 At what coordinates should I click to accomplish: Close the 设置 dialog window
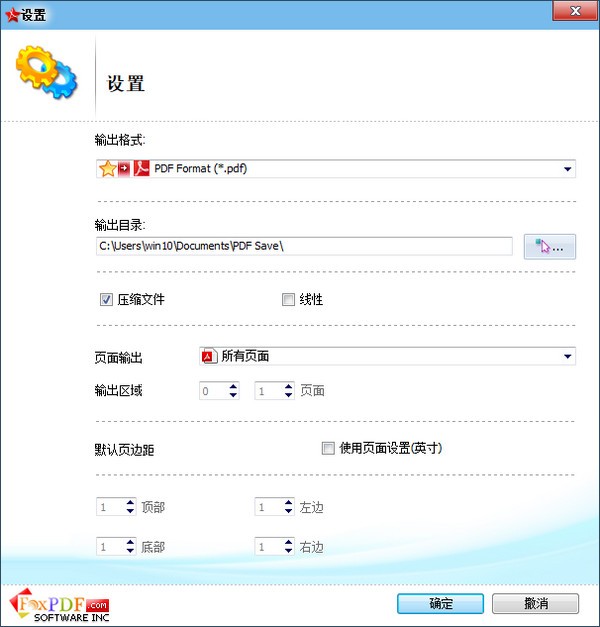pyautogui.click(x=575, y=11)
